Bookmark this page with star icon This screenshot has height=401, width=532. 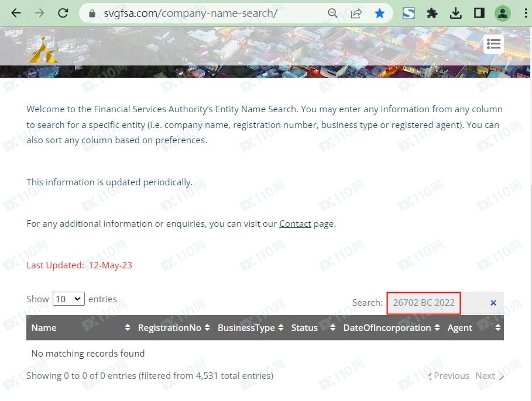pyautogui.click(x=380, y=13)
